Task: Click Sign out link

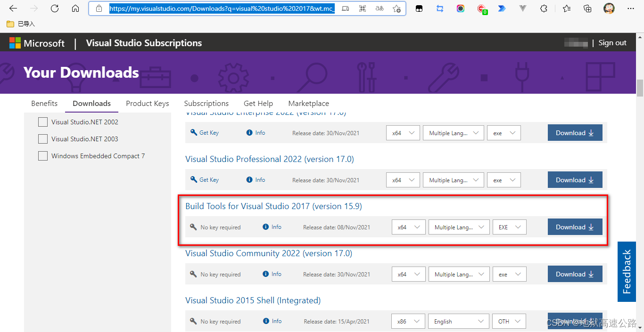Action: click(612, 43)
